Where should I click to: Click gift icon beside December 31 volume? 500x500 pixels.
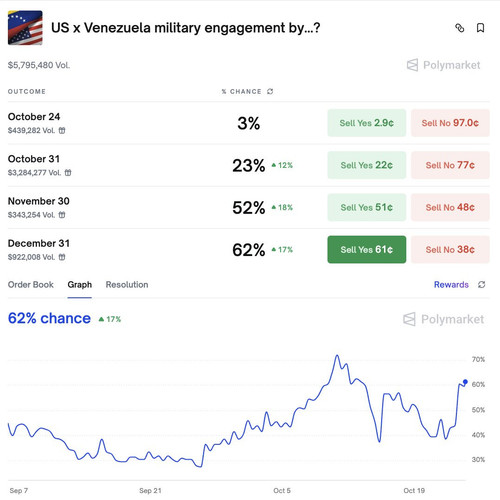coord(62,257)
